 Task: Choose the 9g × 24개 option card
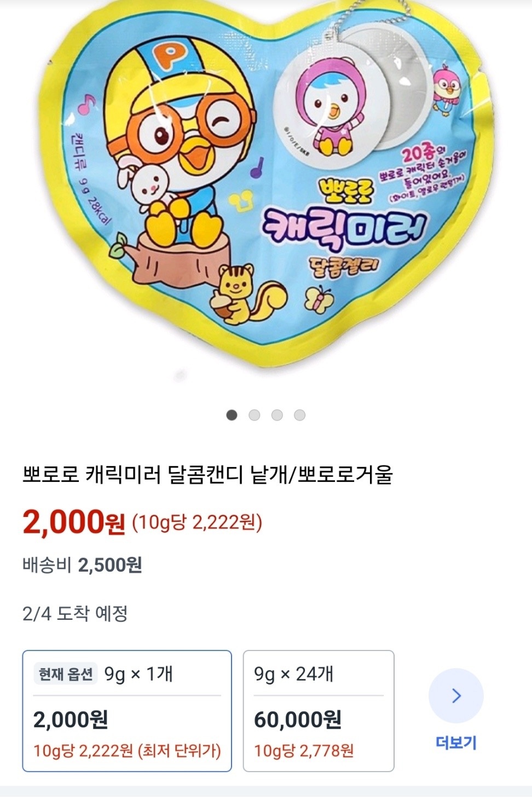pos(319,711)
